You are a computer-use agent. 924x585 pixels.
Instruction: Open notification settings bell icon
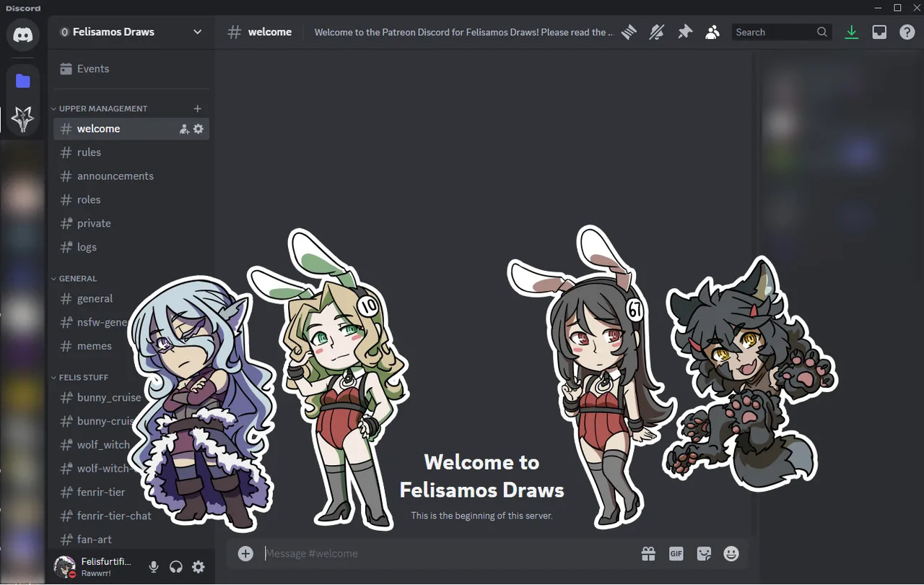(656, 32)
